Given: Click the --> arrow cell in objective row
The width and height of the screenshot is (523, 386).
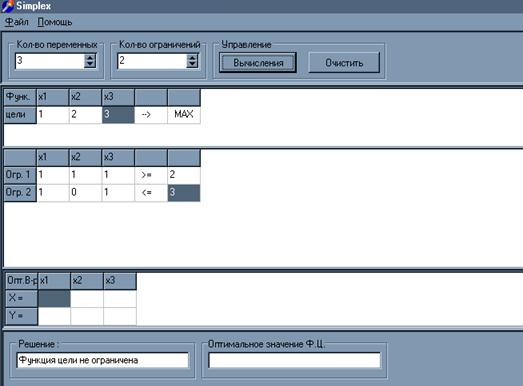Looking at the screenshot, I should pos(151,115).
